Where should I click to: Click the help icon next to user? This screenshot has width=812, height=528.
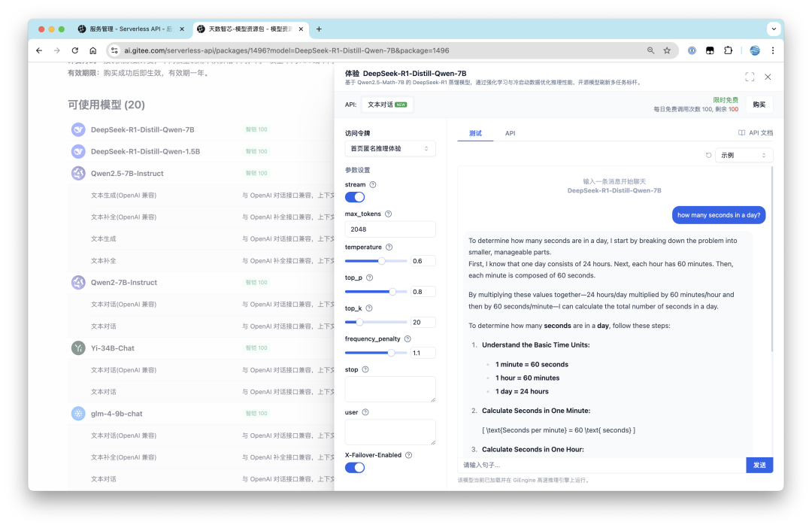click(x=365, y=412)
